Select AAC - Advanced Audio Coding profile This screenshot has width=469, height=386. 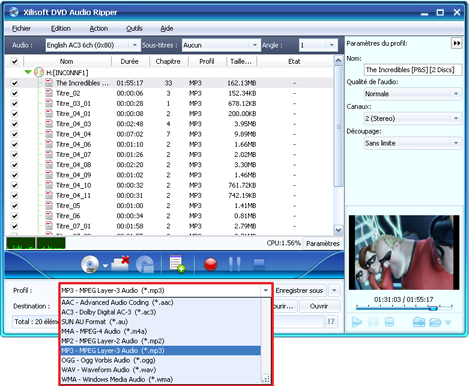pyautogui.click(x=160, y=302)
